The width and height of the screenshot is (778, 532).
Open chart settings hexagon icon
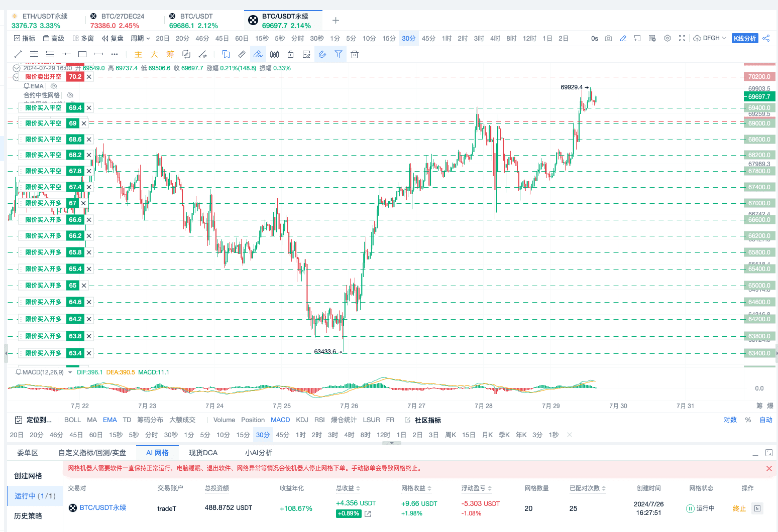tap(668, 38)
